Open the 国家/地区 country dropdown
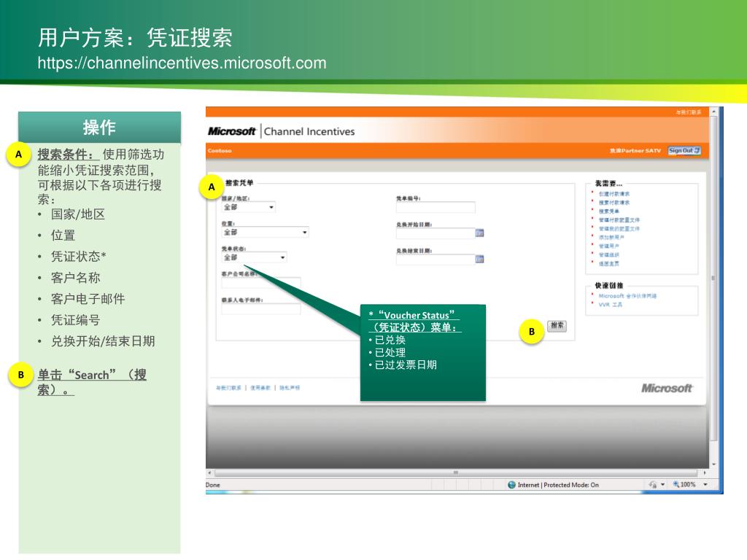 248,207
